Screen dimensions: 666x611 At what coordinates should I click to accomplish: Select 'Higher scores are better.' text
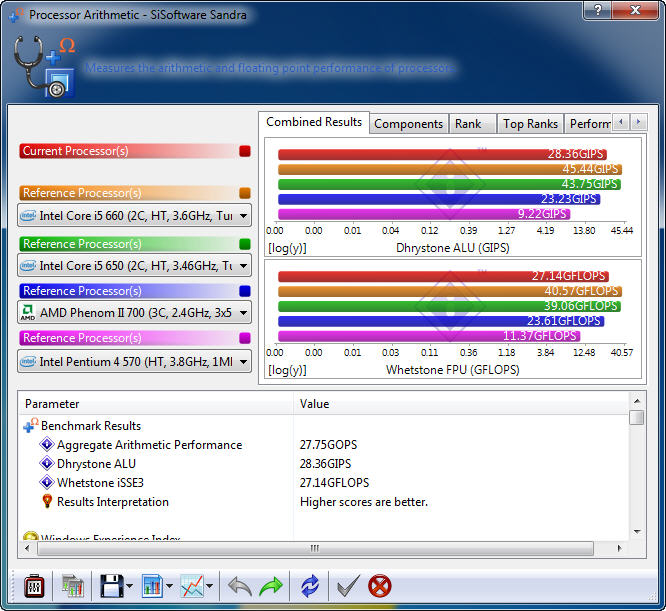[x=364, y=502]
